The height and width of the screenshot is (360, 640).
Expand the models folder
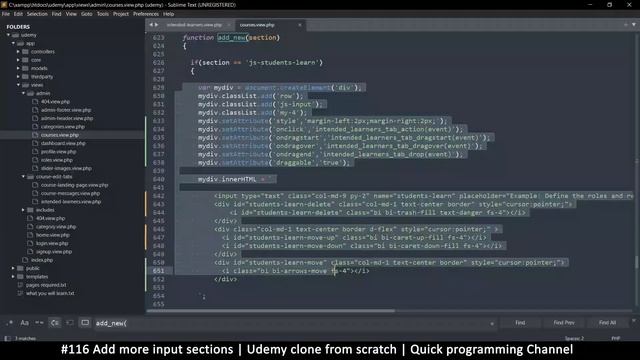[18, 68]
